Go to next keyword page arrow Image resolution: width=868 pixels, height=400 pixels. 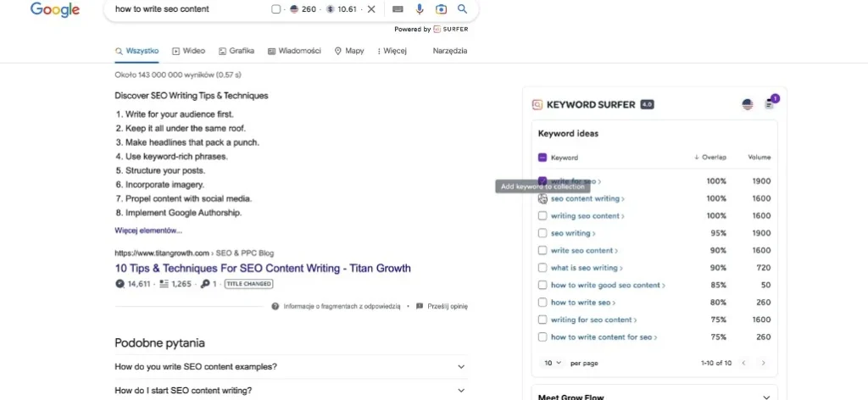coord(764,363)
